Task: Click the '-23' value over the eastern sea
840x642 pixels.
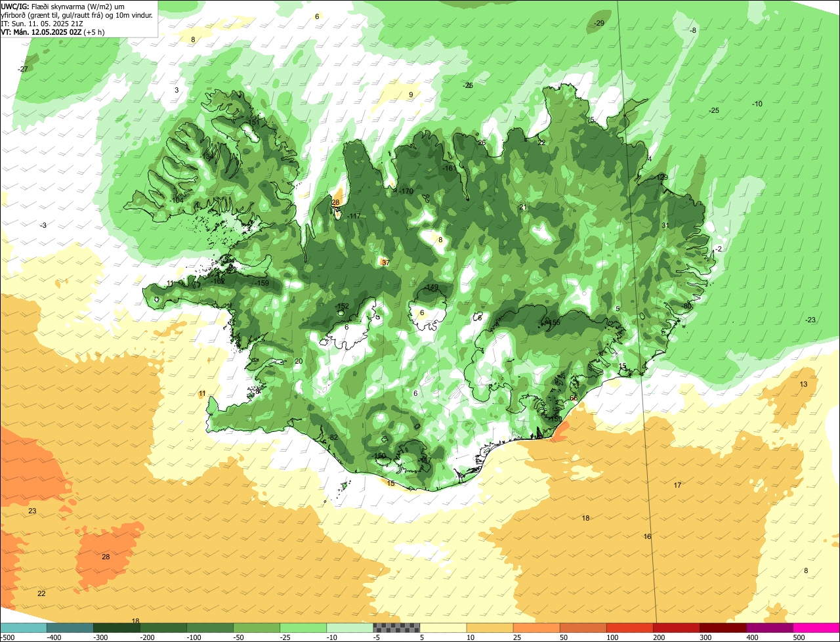Action: click(810, 320)
